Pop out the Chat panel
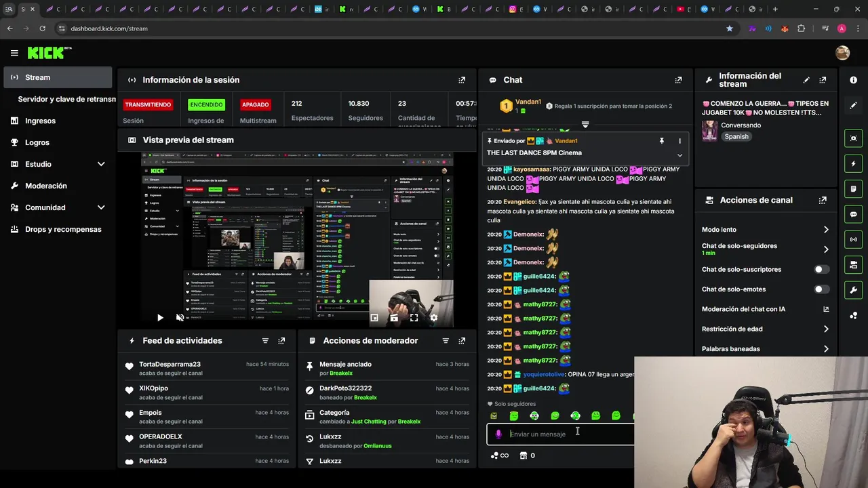868x488 pixels. 678,80
